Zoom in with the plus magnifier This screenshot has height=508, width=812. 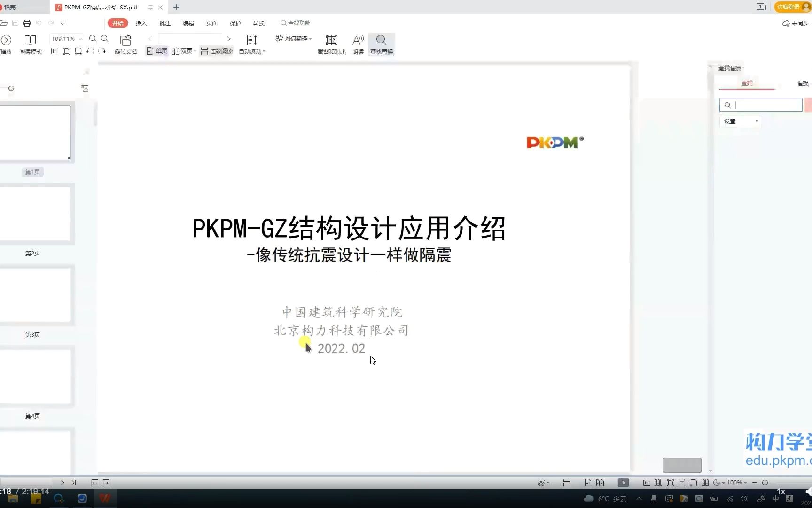pos(105,39)
